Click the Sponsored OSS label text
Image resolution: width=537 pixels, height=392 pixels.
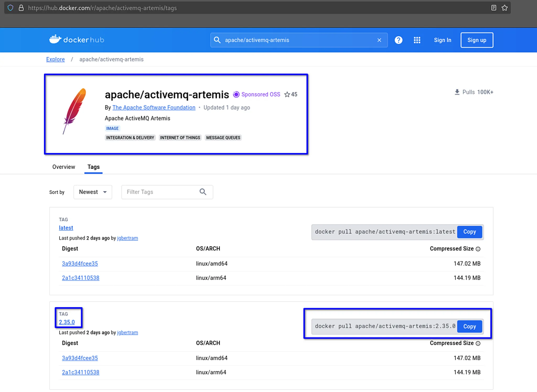coord(261,94)
